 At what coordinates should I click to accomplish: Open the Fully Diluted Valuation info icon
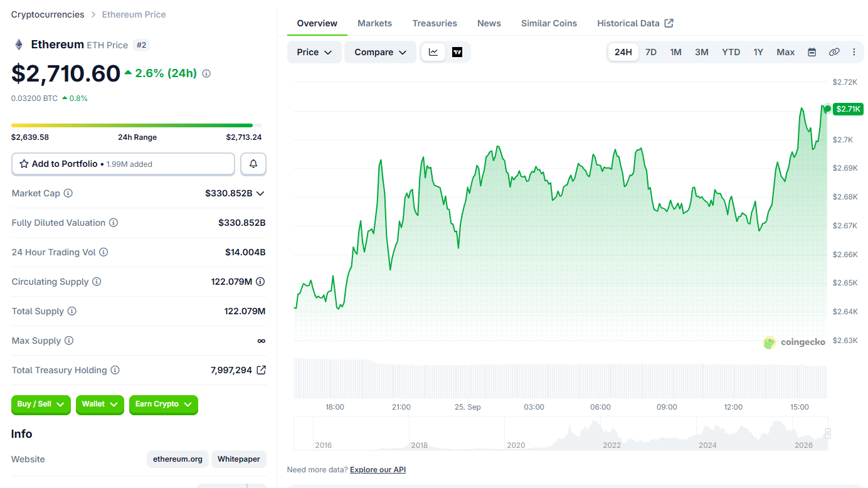[x=114, y=223]
